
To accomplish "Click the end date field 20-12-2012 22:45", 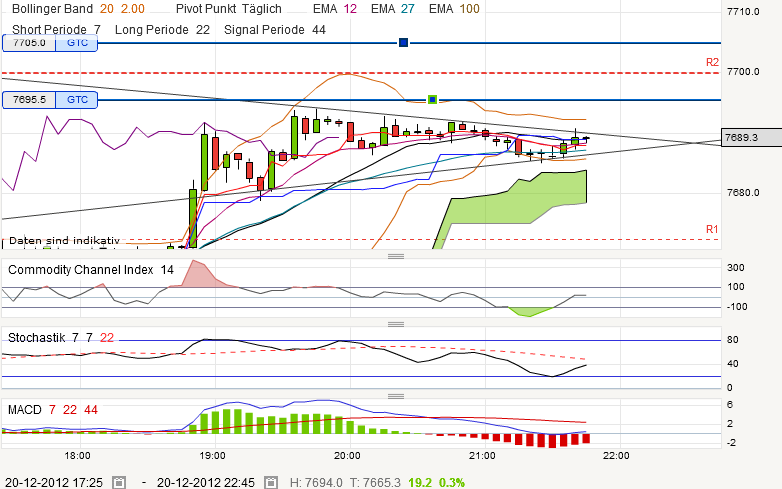I will 205,483.
